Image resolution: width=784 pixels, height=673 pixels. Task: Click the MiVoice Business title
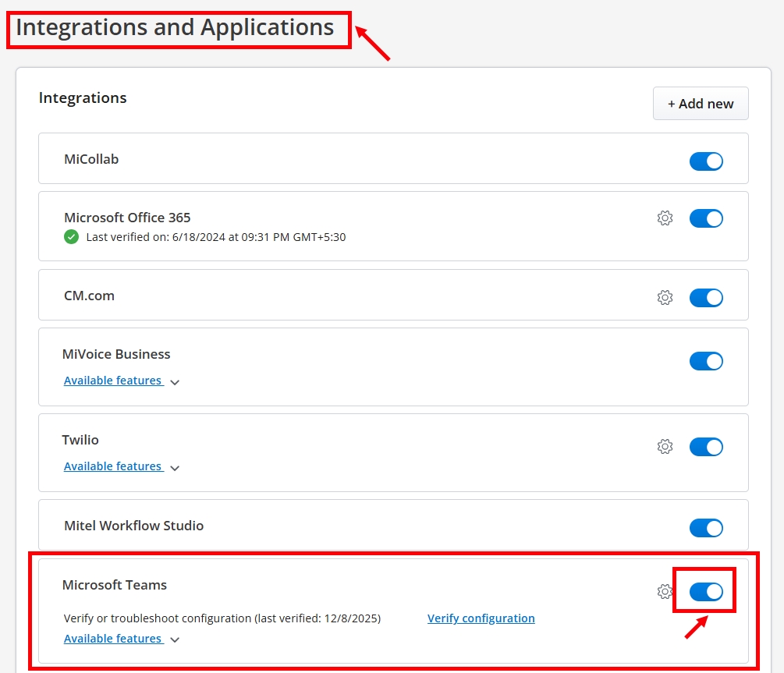pyautogui.click(x=116, y=354)
